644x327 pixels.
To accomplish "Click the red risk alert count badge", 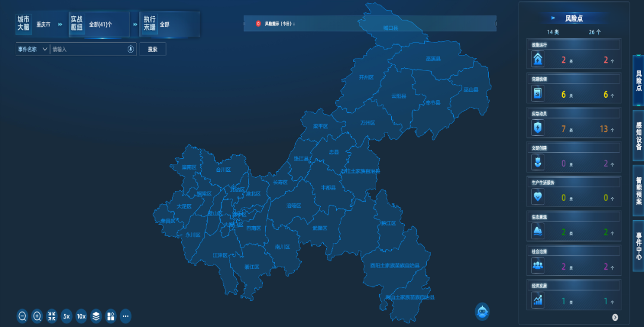I will point(258,24).
